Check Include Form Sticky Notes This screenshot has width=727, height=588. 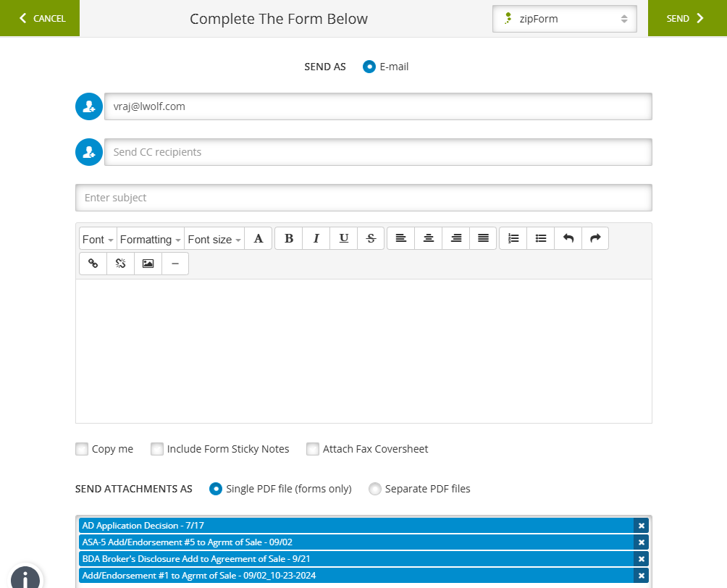157,449
